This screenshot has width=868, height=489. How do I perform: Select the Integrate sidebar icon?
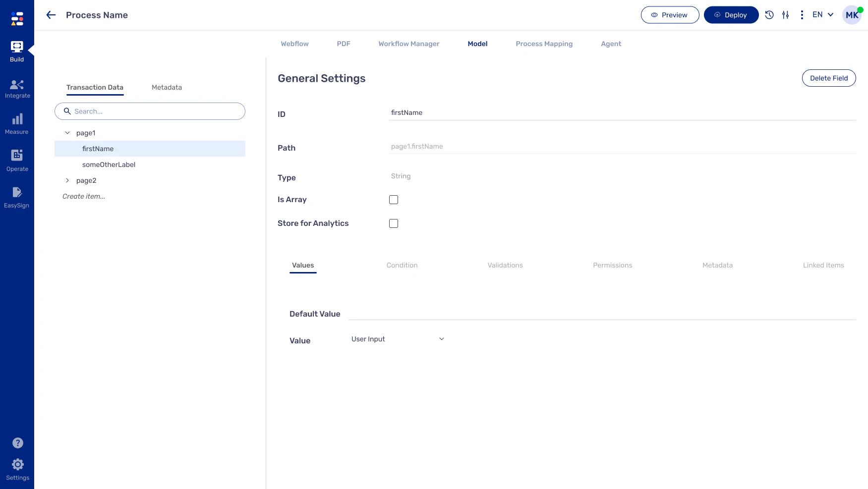pyautogui.click(x=17, y=88)
